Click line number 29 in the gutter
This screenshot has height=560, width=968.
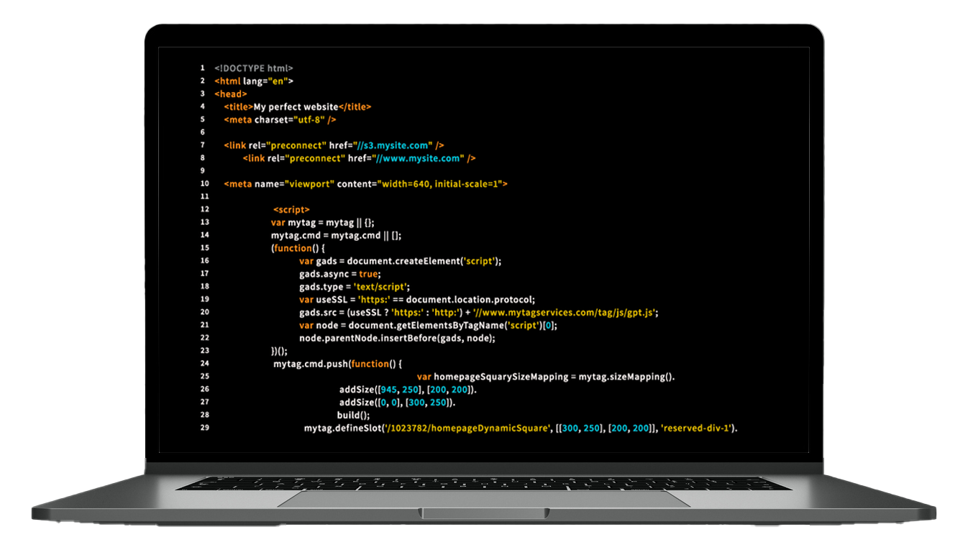tap(204, 428)
